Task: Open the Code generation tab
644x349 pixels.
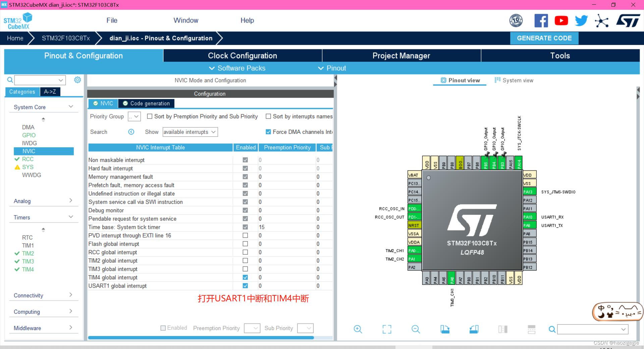Action: (x=146, y=103)
